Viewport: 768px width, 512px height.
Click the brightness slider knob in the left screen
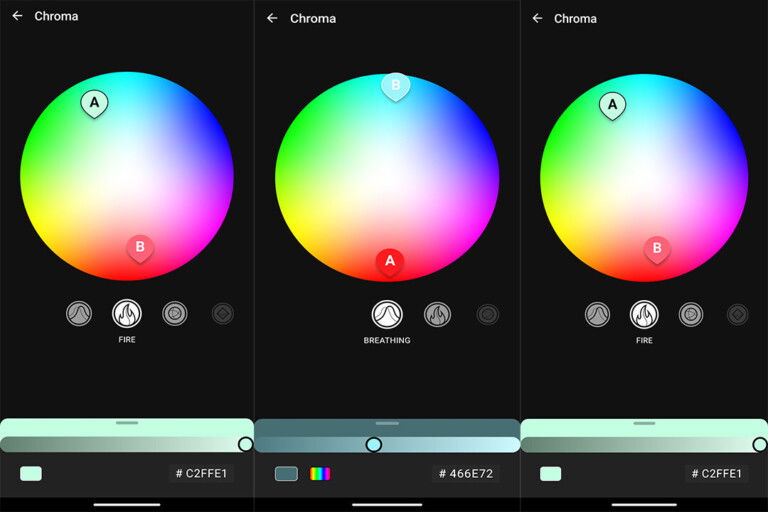pyautogui.click(x=245, y=444)
